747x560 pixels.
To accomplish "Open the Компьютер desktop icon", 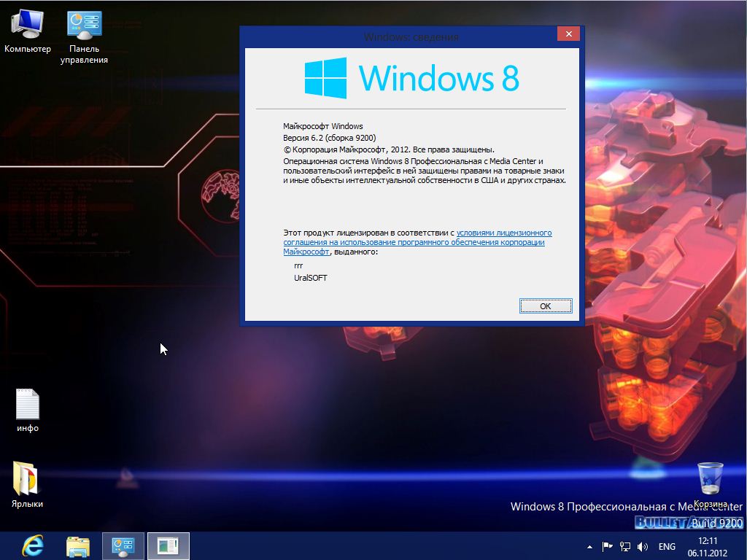I will 28,31.
